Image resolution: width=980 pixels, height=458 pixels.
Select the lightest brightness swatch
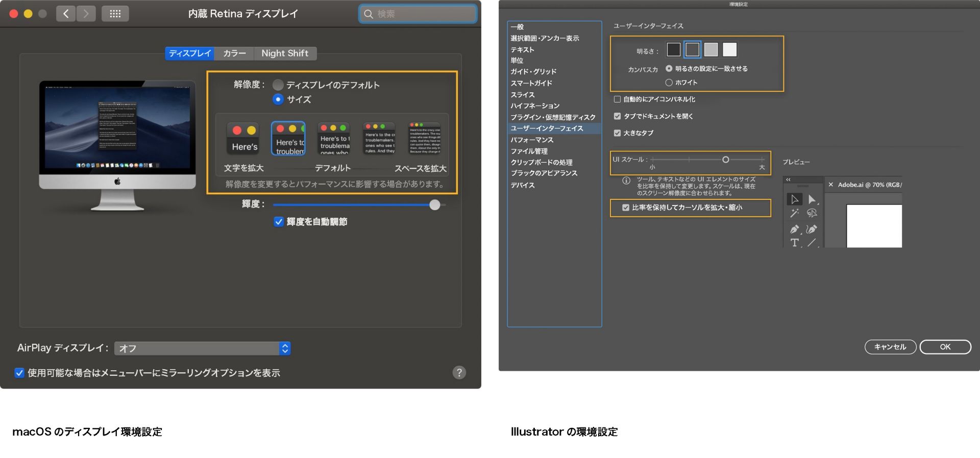click(x=730, y=49)
